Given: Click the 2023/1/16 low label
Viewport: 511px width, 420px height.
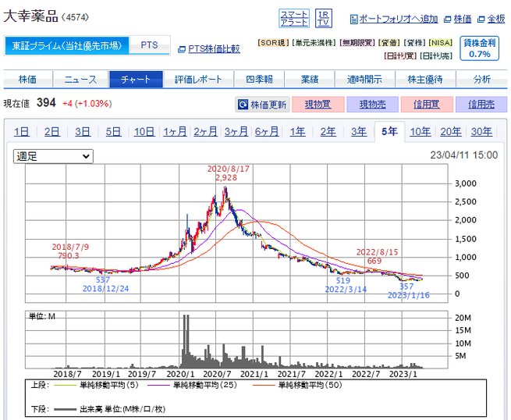Looking at the screenshot, I should pos(409,291).
